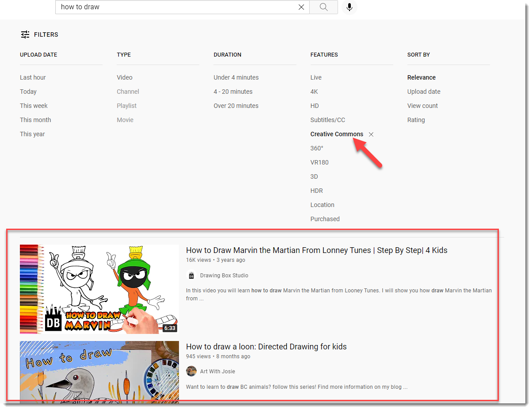Filter uploads by This month
The width and height of the screenshot is (532, 410).
click(35, 120)
